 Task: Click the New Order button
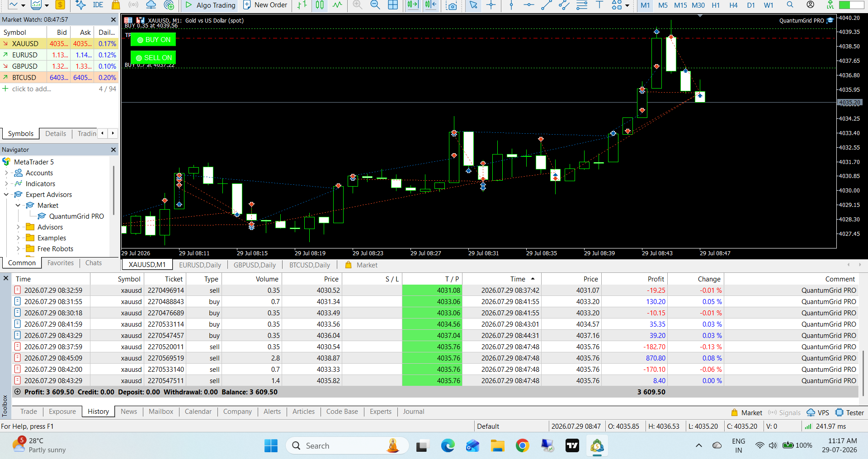click(265, 5)
